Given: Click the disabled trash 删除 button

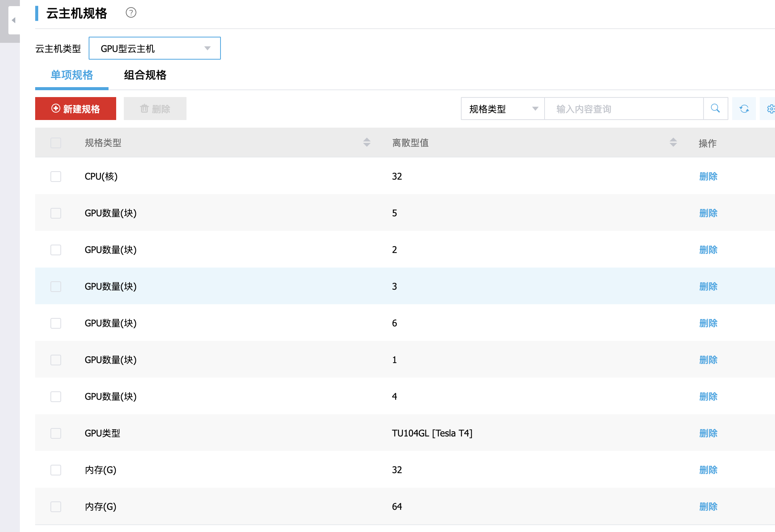Looking at the screenshot, I should pos(155,109).
